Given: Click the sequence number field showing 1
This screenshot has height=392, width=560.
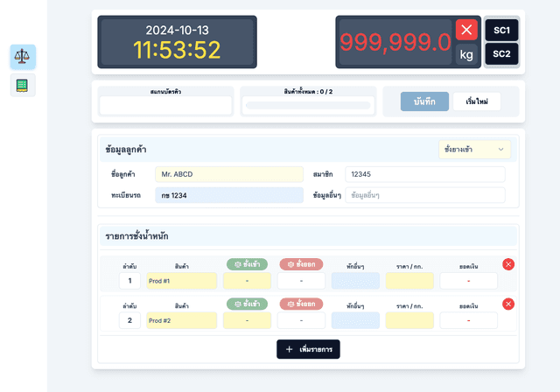Looking at the screenshot, I should (129, 281).
